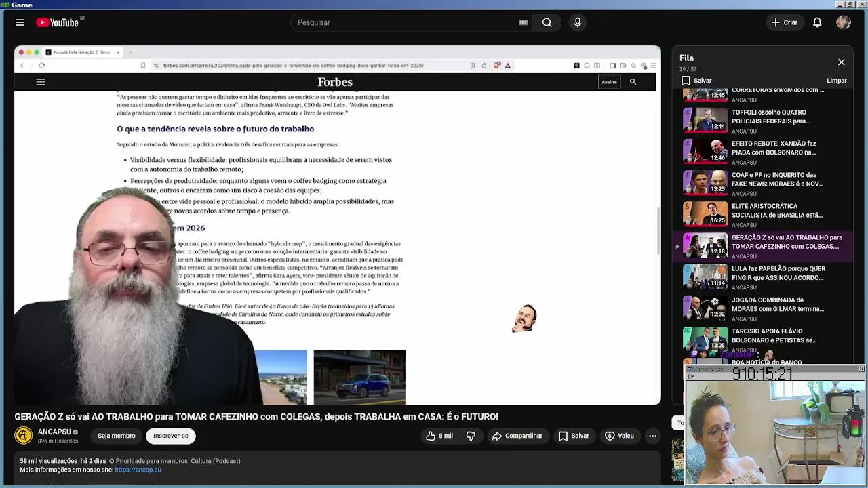Open the more actions ellipsis menu
The width and height of the screenshot is (868, 488).
coord(652,436)
